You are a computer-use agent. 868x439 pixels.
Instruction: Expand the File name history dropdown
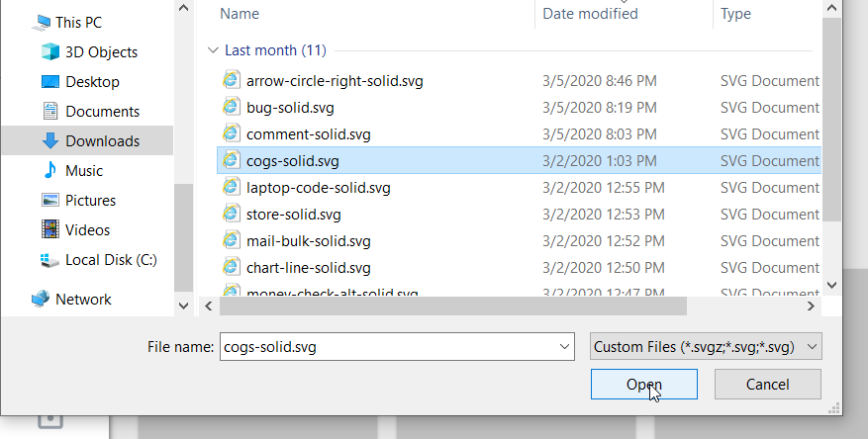tap(565, 347)
